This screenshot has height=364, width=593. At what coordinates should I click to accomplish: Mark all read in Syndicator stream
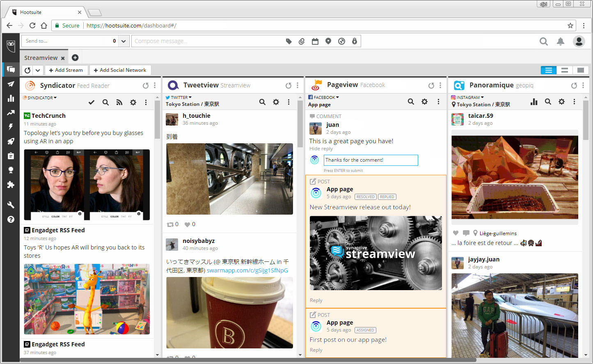coord(92,102)
